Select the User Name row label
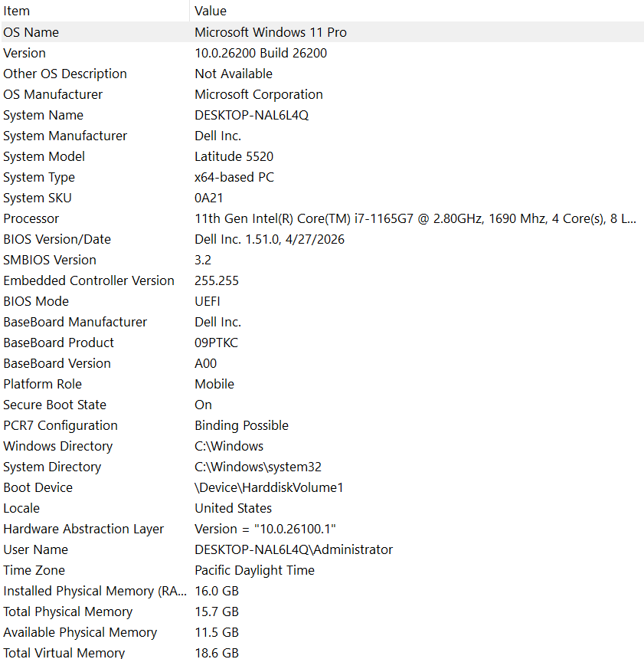 (x=36, y=549)
